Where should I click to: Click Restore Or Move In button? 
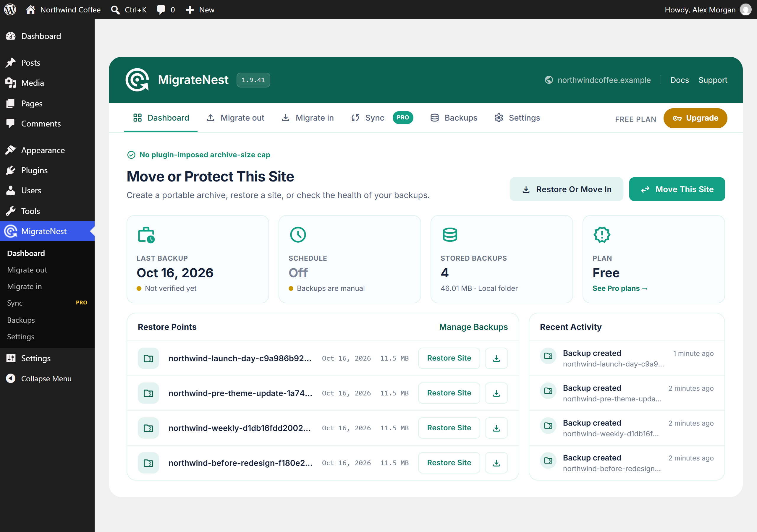coord(566,189)
